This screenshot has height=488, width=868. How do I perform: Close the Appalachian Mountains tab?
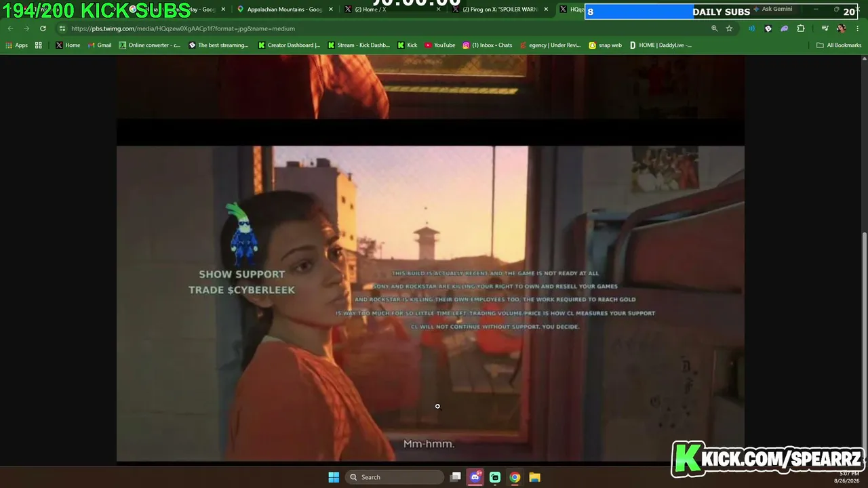[331, 9]
